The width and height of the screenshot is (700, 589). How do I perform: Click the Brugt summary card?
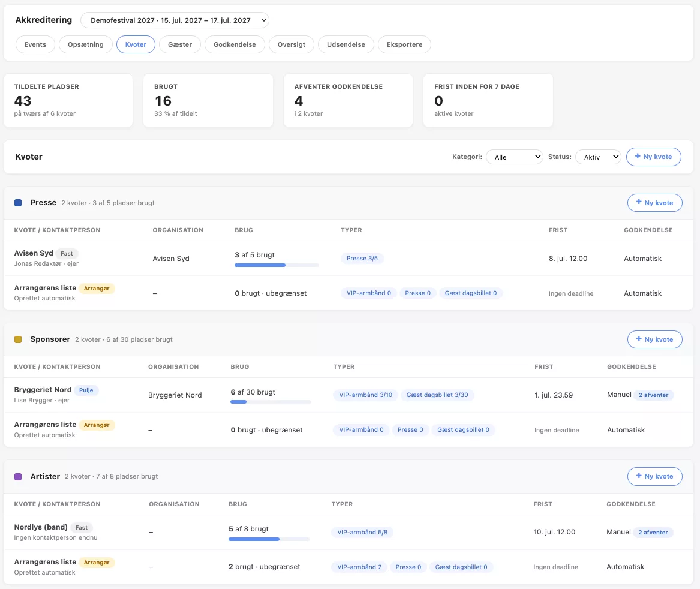tap(208, 101)
